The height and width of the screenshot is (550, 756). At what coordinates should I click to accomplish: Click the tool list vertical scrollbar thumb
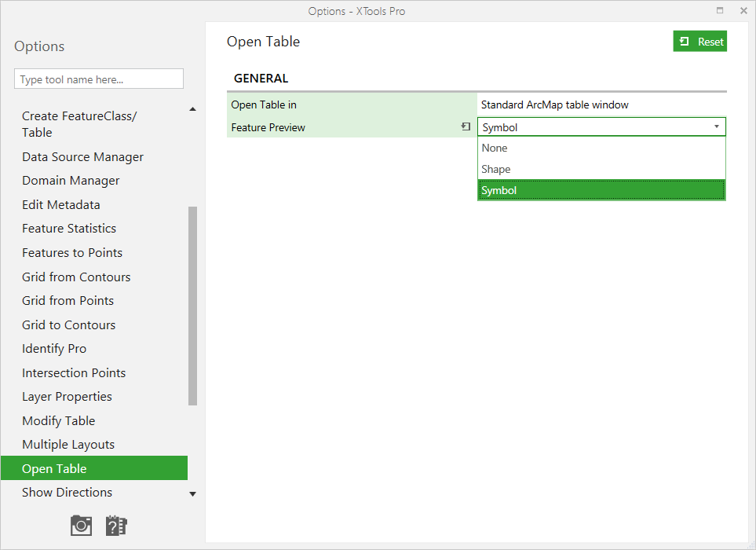click(x=193, y=306)
